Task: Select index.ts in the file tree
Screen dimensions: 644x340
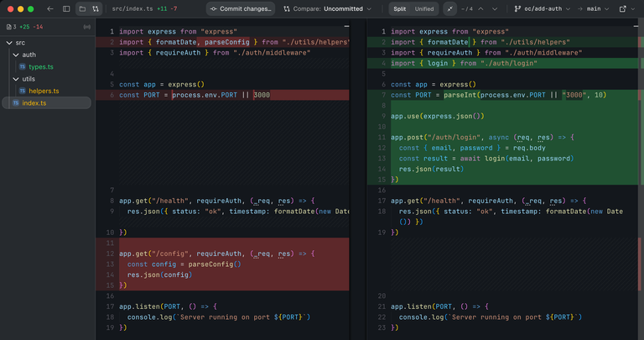Action: tap(47, 102)
